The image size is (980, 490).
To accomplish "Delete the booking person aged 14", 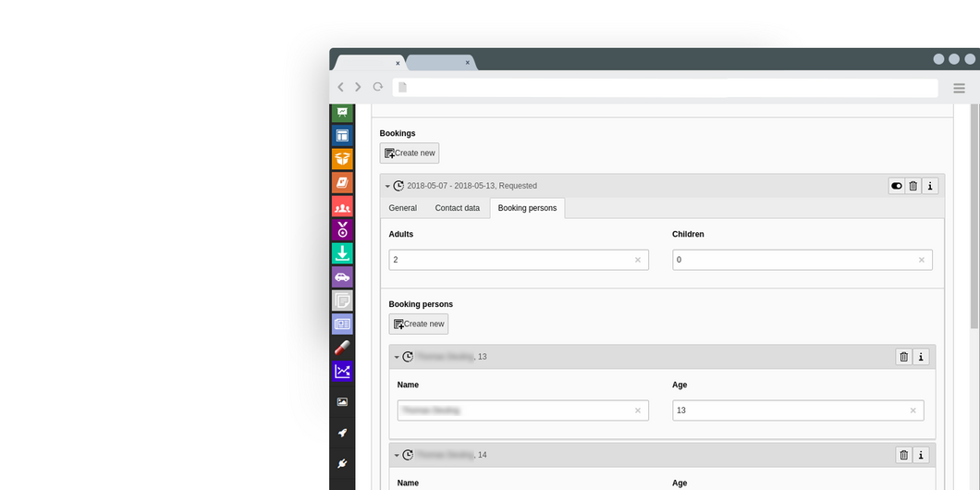I will [904, 455].
